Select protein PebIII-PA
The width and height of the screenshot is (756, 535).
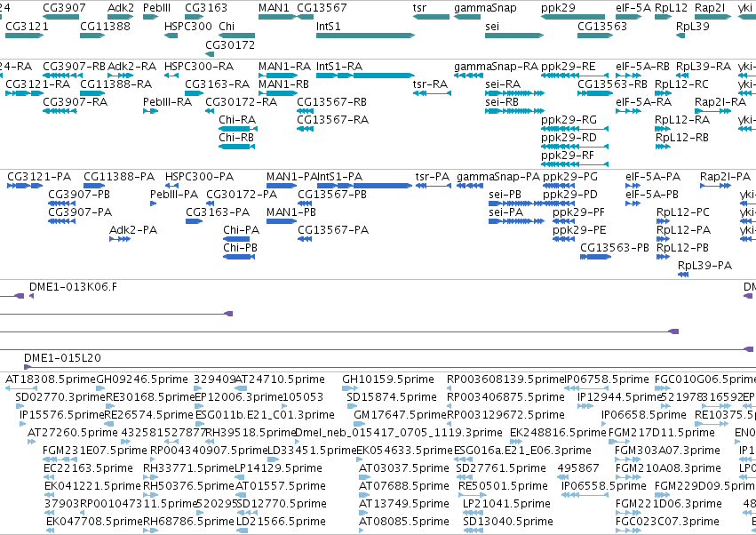click(x=174, y=195)
